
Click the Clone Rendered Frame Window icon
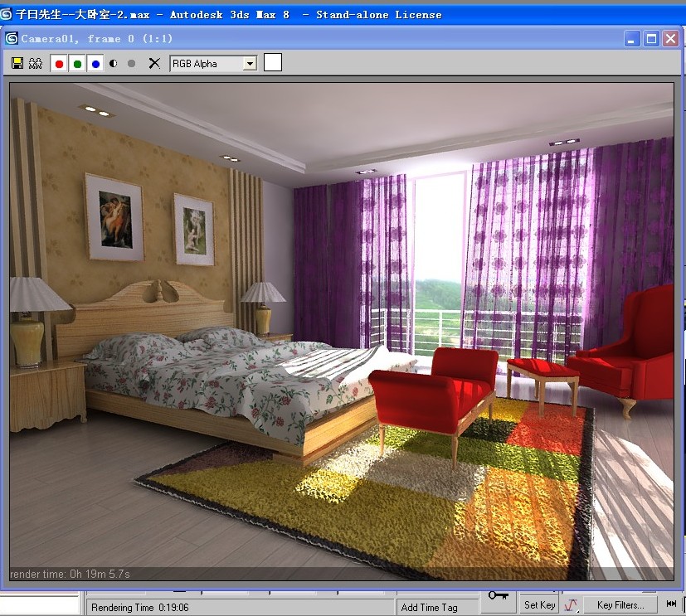coord(35,63)
